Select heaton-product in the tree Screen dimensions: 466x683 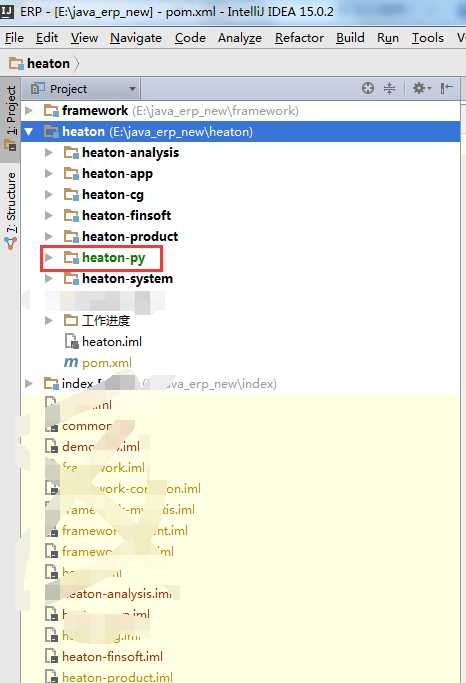[130, 237]
